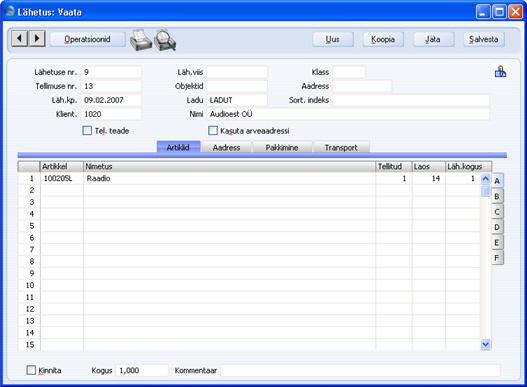Image resolution: width=527 pixels, height=387 pixels.
Task: Click the Läh.kogus column header
Action: click(469, 166)
